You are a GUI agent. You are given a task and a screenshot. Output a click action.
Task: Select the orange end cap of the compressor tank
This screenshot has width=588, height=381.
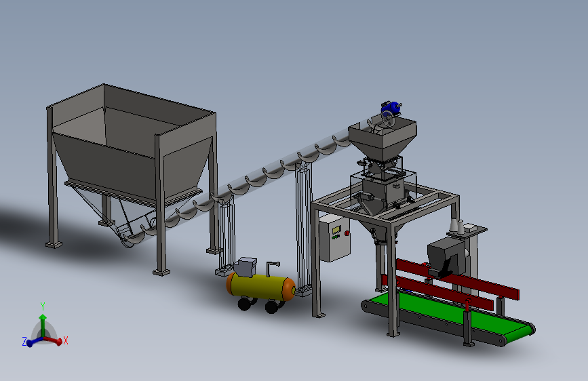coord(289,289)
